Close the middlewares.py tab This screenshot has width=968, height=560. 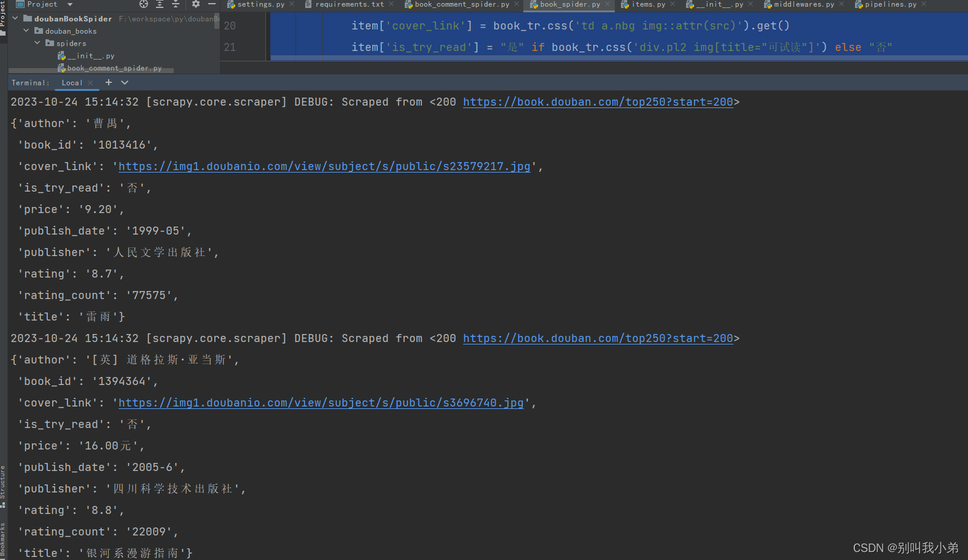click(841, 4)
